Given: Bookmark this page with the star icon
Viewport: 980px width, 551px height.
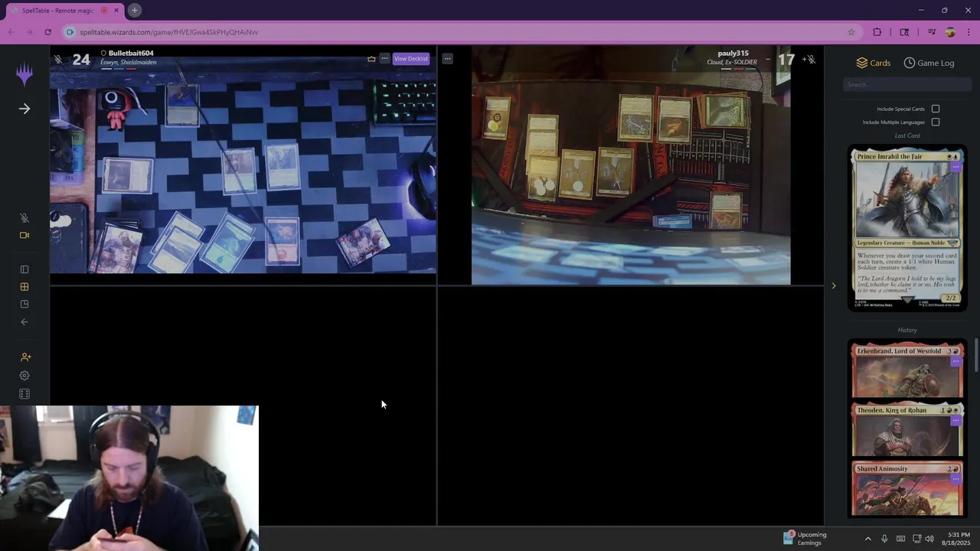Looking at the screenshot, I should pos(851,32).
